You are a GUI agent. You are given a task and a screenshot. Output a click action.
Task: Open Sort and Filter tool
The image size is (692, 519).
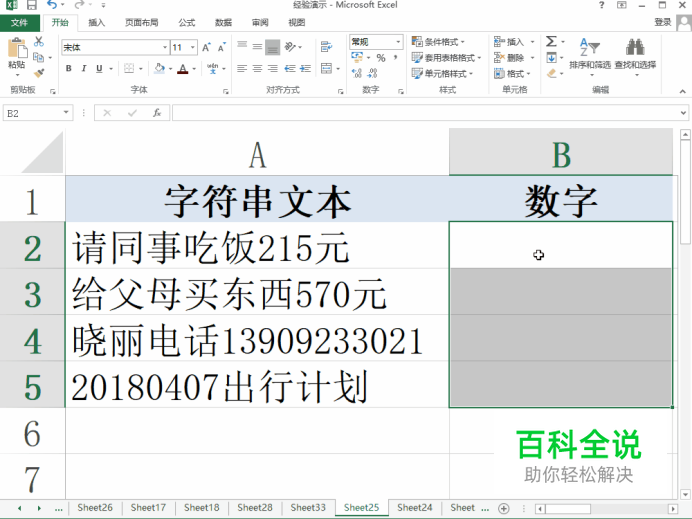click(590, 55)
